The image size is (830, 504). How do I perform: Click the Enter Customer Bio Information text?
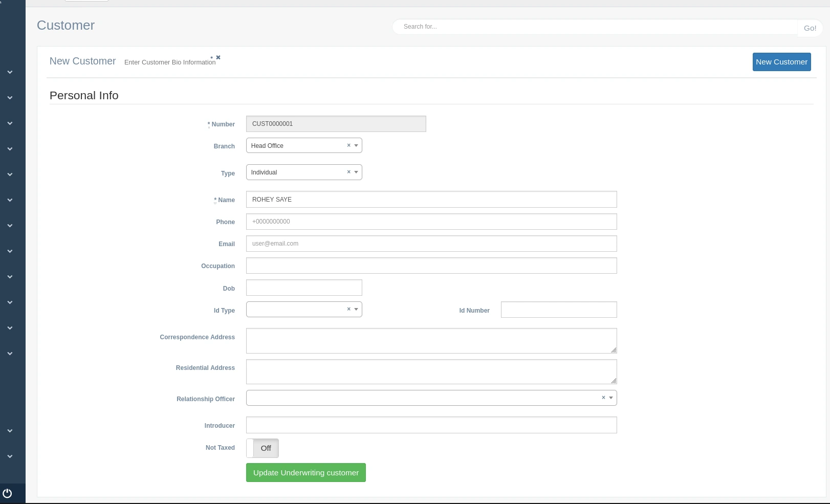(x=170, y=62)
